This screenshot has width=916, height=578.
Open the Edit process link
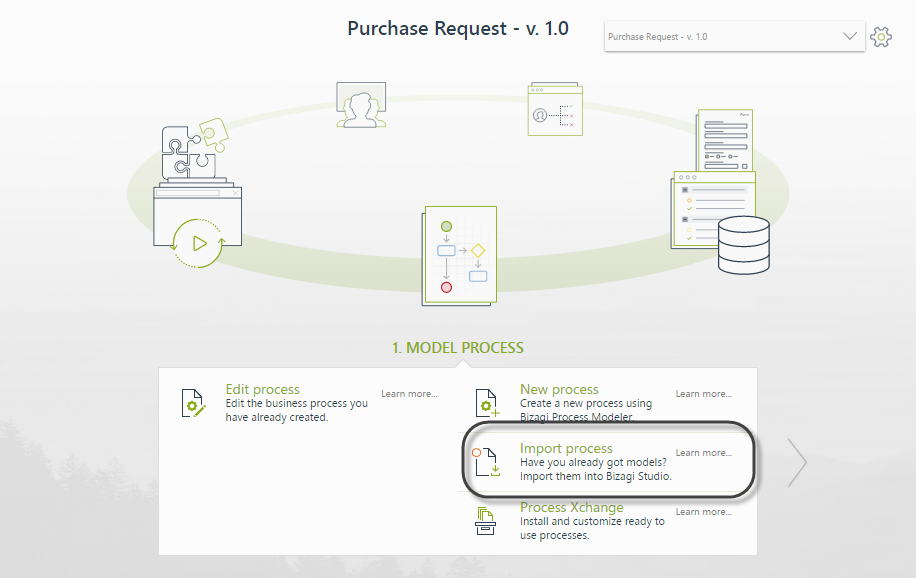(x=262, y=389)
